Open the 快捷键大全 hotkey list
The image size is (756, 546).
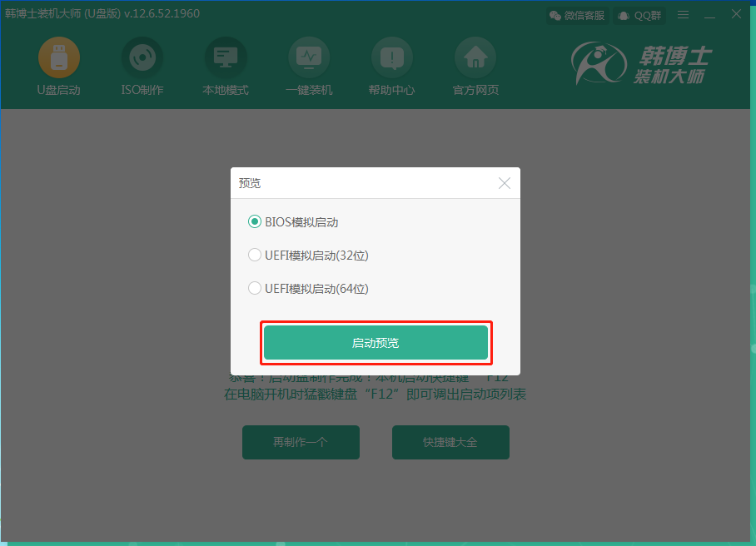point(450,442)
